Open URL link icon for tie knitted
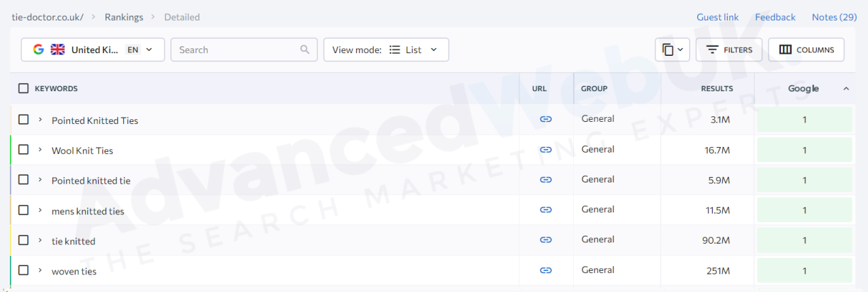Image resolution: width=868 pixels, height=292 pixels. 545,240
